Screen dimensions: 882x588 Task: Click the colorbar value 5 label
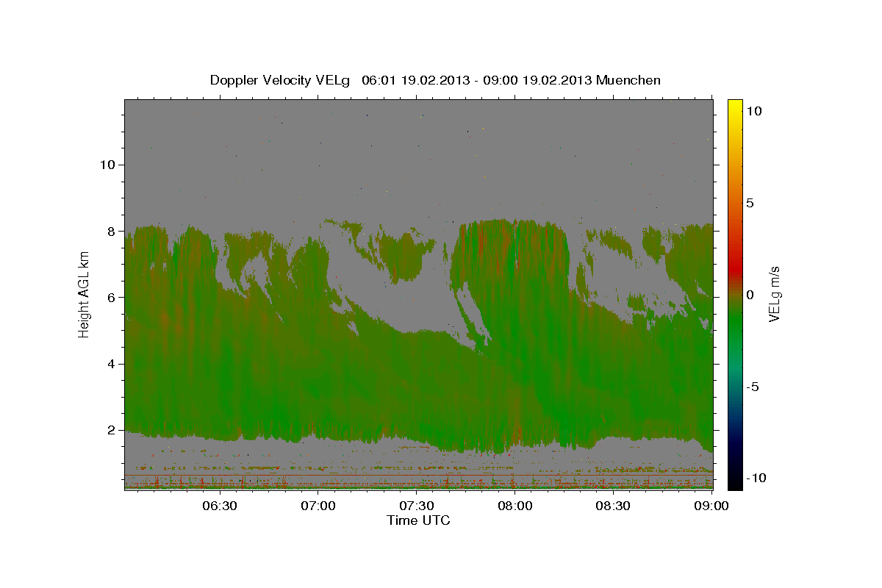coord(750,203)
